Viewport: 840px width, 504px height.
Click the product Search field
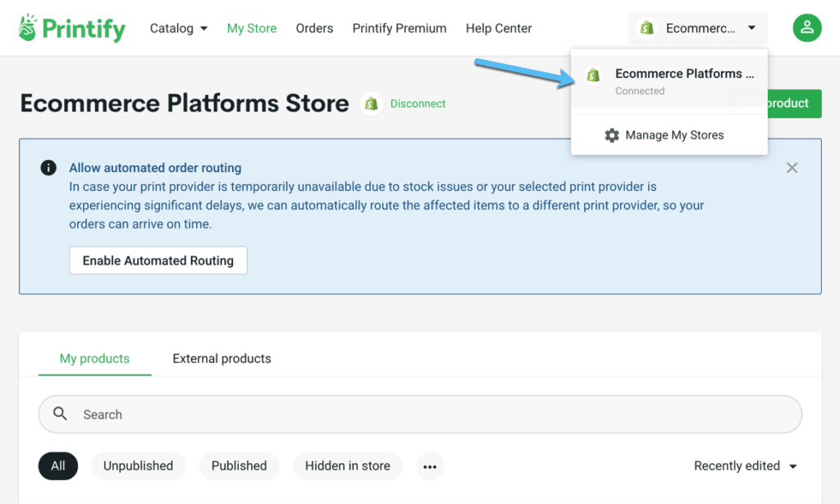[x=420, y=414]
